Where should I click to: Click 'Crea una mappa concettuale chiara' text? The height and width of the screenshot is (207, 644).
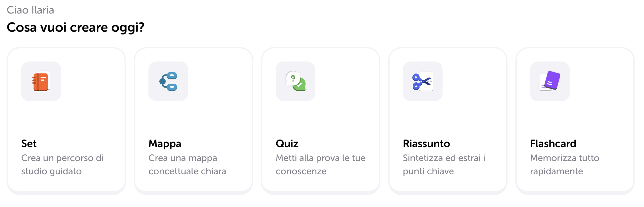point(187,164)
